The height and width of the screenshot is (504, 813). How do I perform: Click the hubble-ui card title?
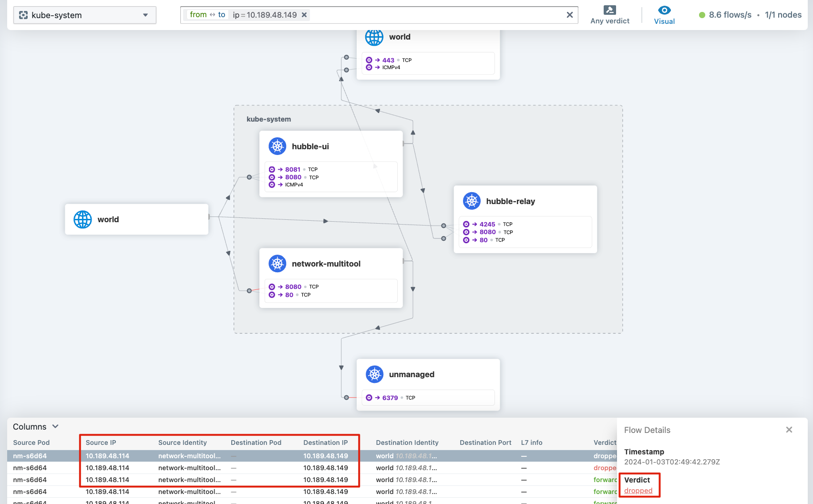pyautogui.click(x=310, y=146)
